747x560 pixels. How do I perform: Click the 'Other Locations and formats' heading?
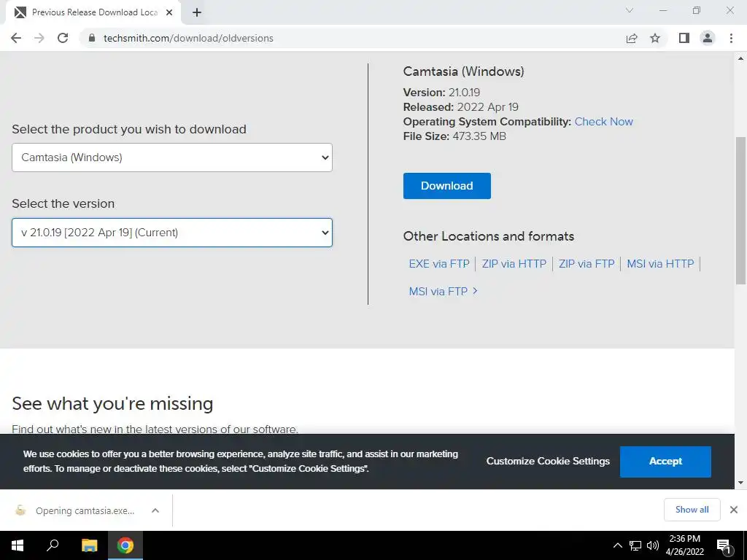pos(488,236)
